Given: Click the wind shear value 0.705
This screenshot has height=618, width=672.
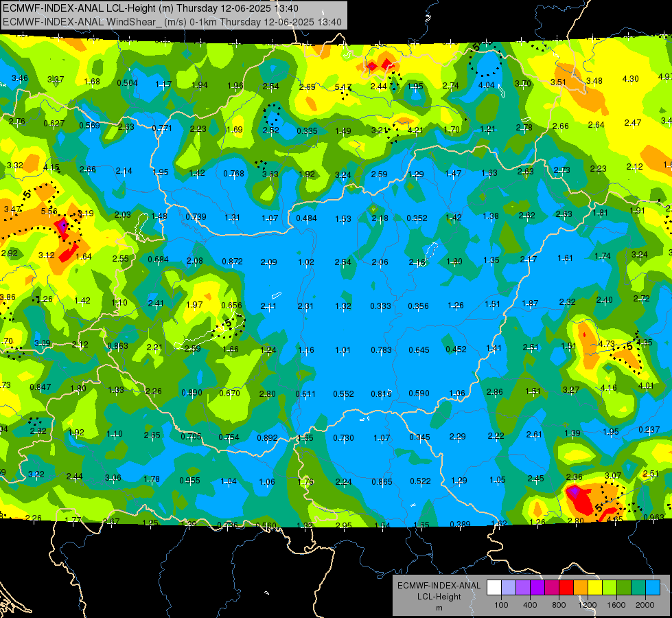Looking at the screenshot, I should (x=191, y=437).
